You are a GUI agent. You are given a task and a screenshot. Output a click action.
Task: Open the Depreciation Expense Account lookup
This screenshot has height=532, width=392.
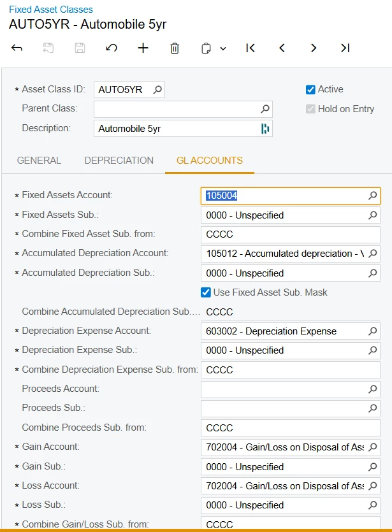373,331
